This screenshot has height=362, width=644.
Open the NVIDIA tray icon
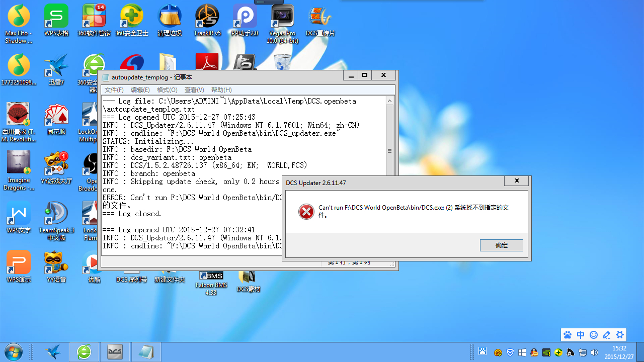pos(546,352)
